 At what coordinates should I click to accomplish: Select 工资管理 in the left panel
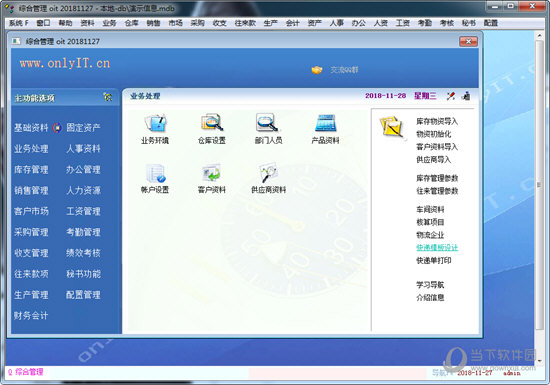(x=83, y=211)
